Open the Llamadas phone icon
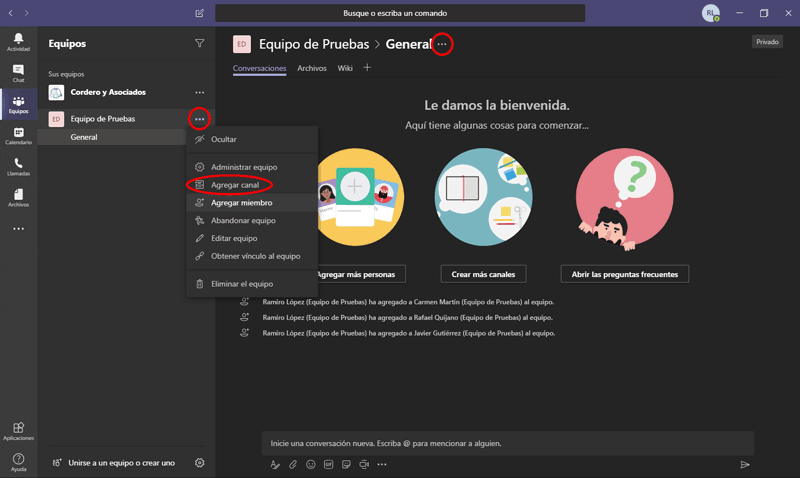 coord(18,167)
